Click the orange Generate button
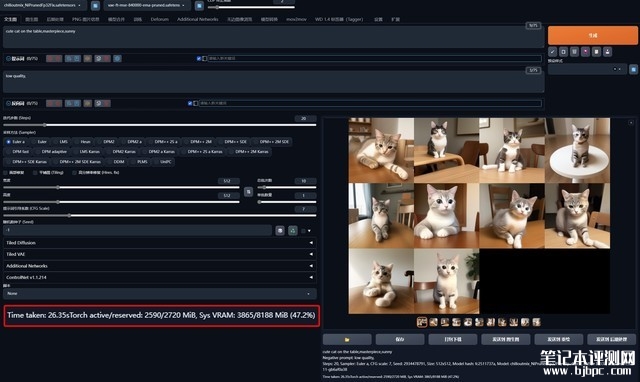This screenshot has height=382, width=640. 592,36
